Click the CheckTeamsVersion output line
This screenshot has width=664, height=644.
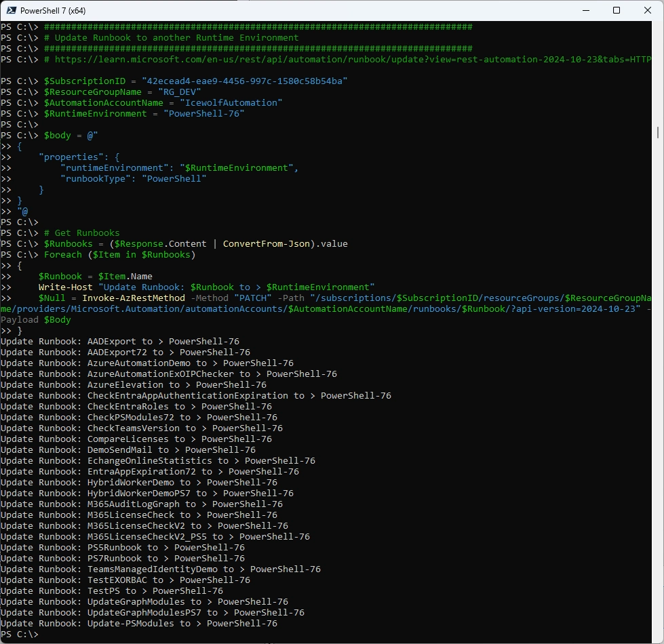142,428
